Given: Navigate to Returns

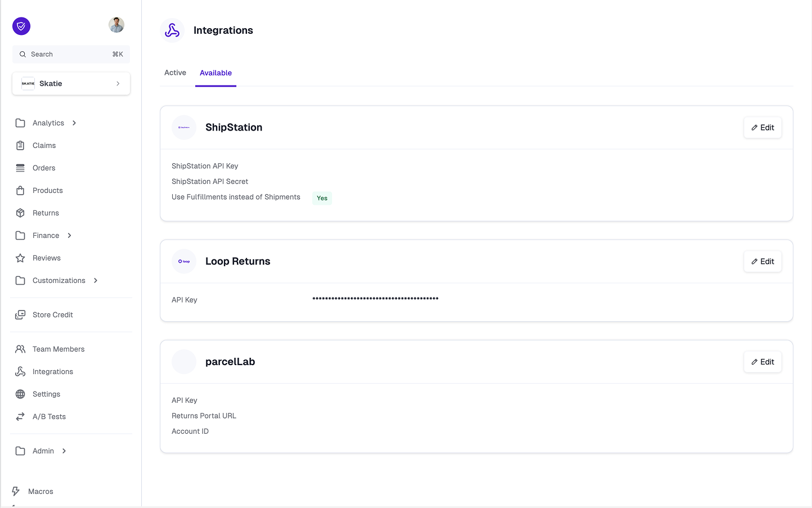Looking at the screenshot, I should (46, 213).
